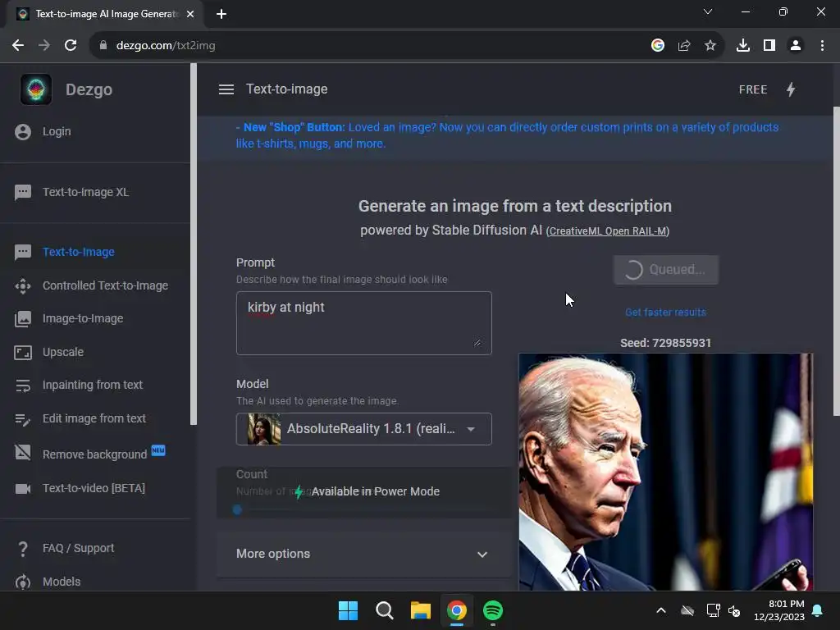Click the FREE label in header
Screen dimensions: 840x630
click(x=753, y=89)
